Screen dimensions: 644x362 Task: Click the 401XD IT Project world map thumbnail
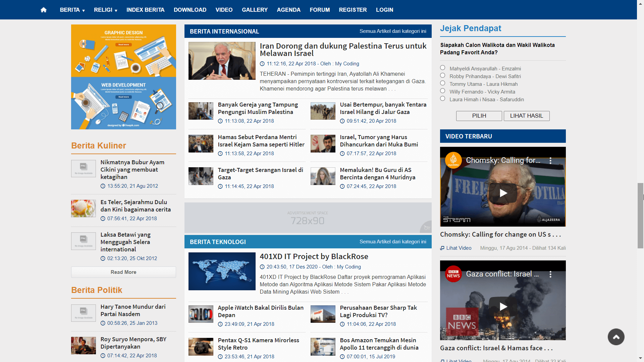click(x=222, y=271)
